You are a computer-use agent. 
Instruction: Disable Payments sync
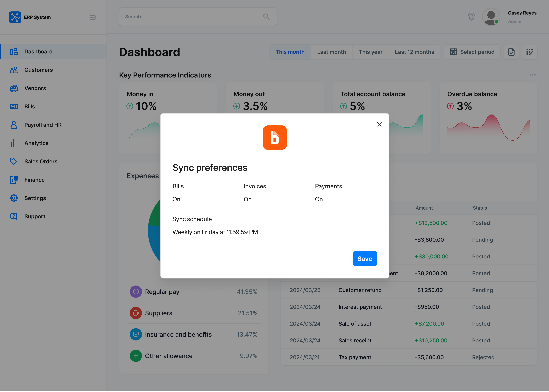coord(319,199)
